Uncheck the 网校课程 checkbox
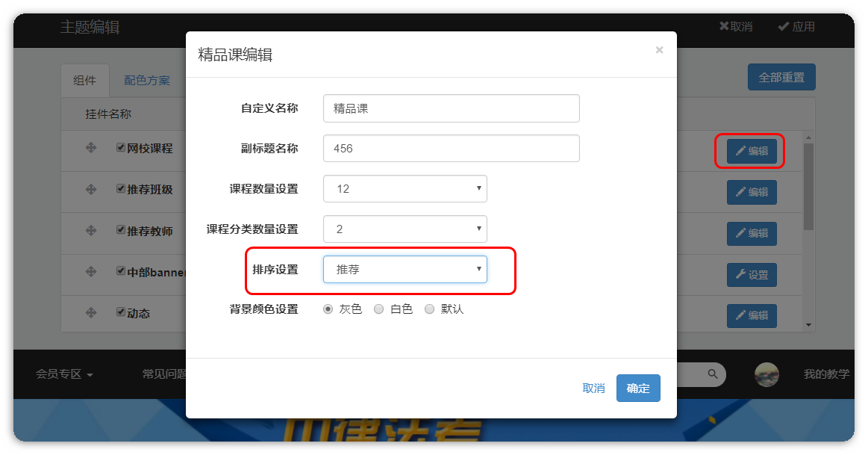 click(x=121, y=148)
